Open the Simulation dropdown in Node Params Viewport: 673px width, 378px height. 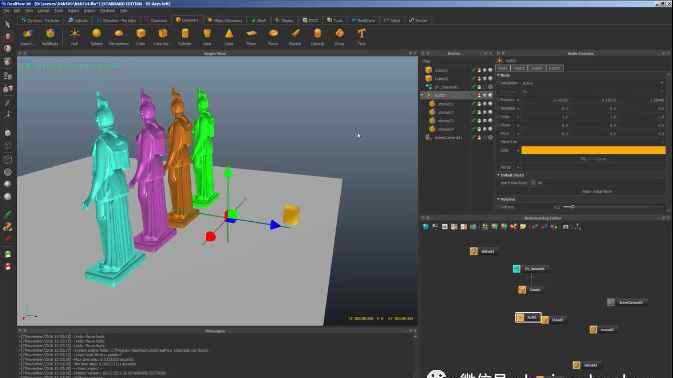(592, 83)
